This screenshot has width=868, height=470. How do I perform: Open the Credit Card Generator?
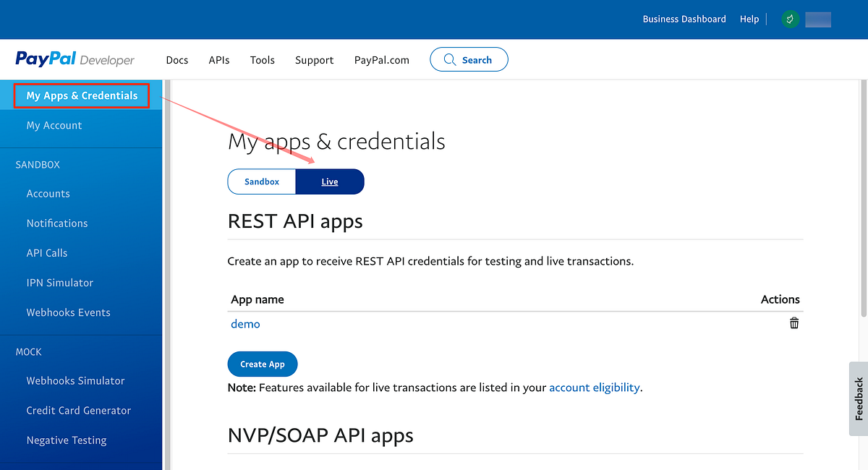[x=78, y=410]
